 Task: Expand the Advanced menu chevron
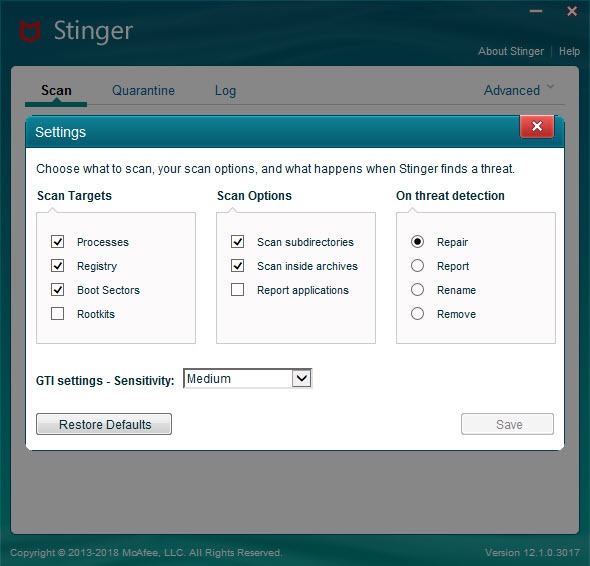click(x=550, y=87)
